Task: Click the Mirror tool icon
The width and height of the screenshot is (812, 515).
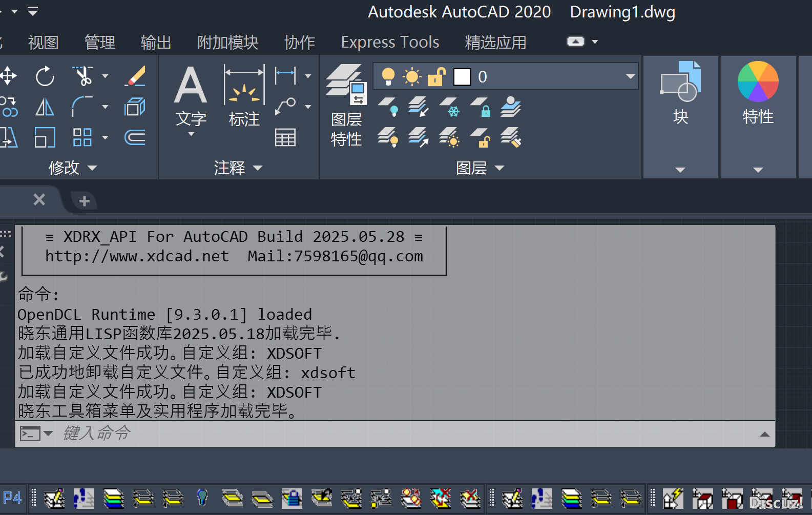Action: point(45,108)
